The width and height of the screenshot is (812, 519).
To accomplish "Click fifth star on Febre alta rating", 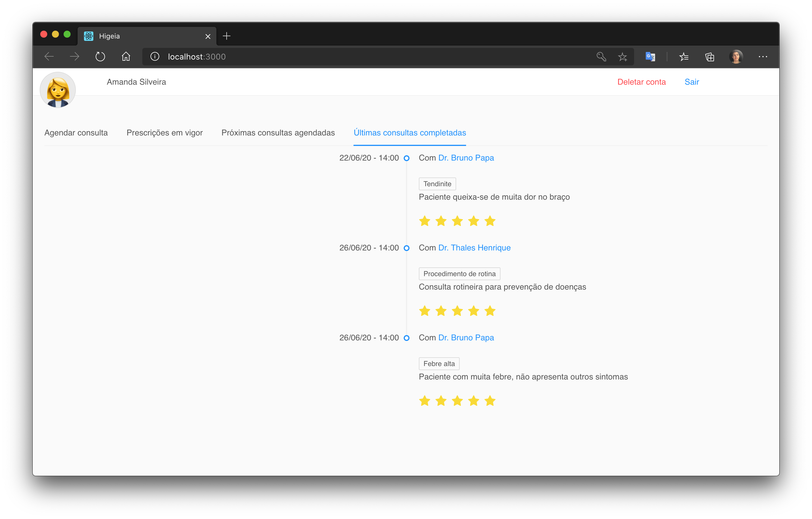I will click(x=490, y=401).
